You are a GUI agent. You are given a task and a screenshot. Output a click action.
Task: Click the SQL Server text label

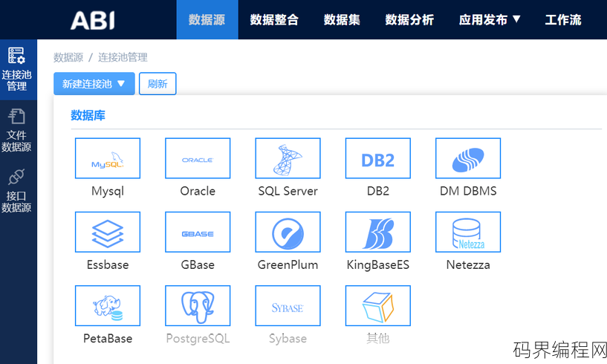[x=288, y=191]
